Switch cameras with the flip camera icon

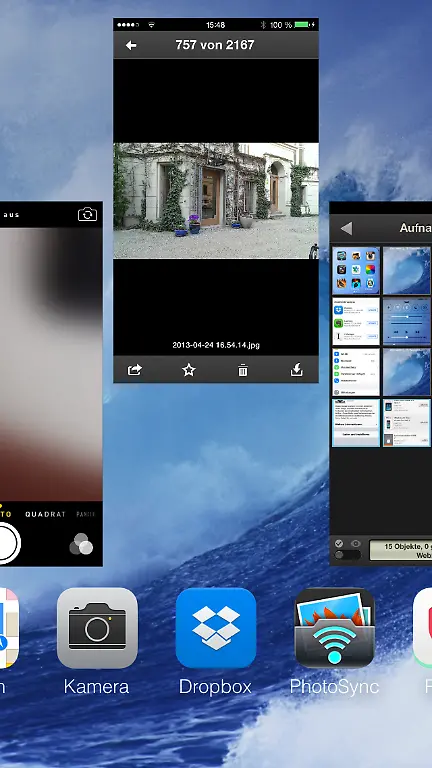point(87,215)
